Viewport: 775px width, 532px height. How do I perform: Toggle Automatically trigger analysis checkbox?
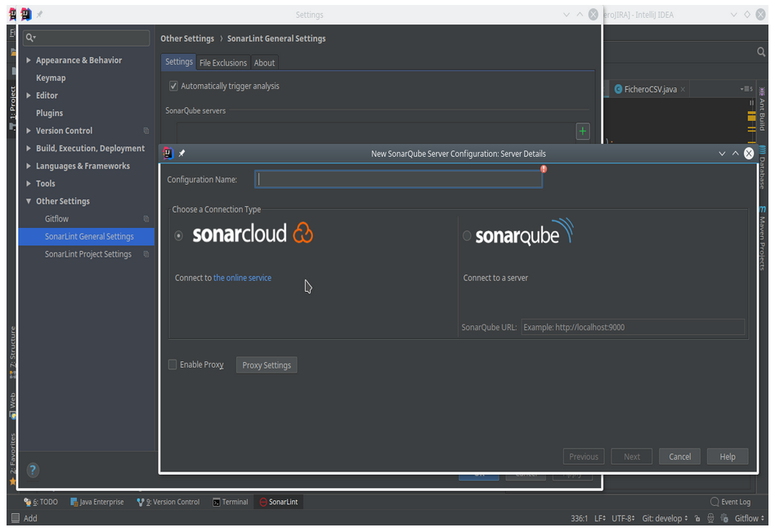click(x=173, y=86)
